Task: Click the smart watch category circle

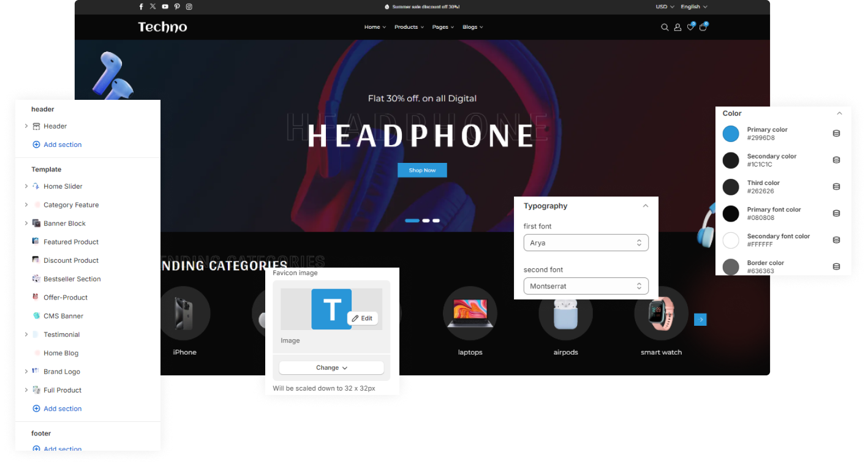Action: pyautogui.click(x=661, y=314)
